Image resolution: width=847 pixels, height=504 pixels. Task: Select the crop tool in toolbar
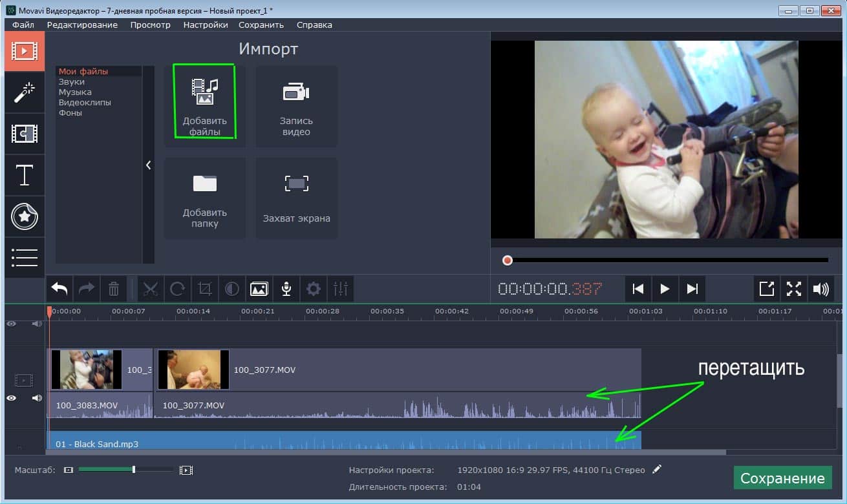tap(205, 289)
